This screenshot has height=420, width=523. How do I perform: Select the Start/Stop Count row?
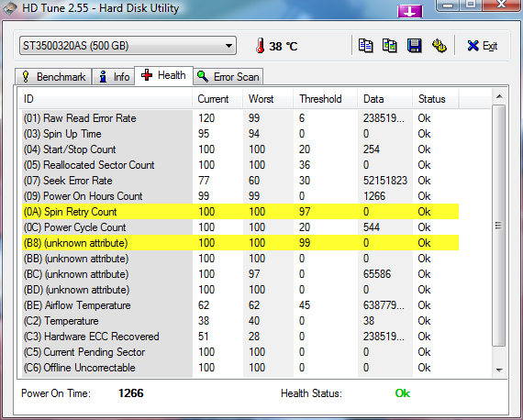point(240,149)
